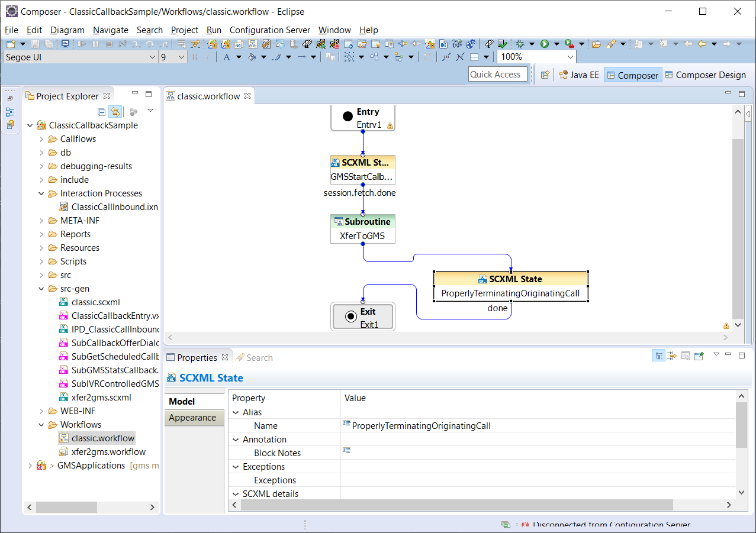Image resolution: width=756 pixels, height=533 pixels.
Task: Collapse the Workflows folder
Action: click(x=41, y=425)
